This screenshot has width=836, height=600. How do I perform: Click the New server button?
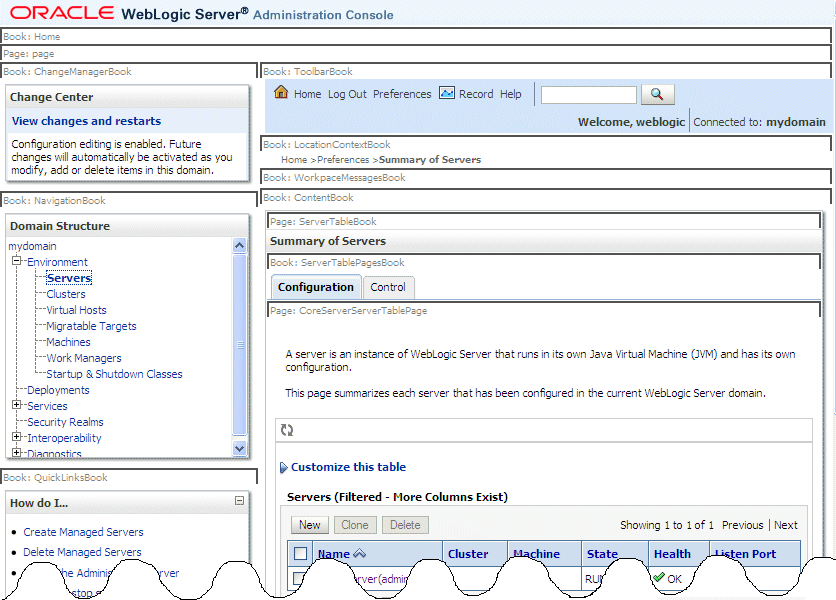point(310,525)
